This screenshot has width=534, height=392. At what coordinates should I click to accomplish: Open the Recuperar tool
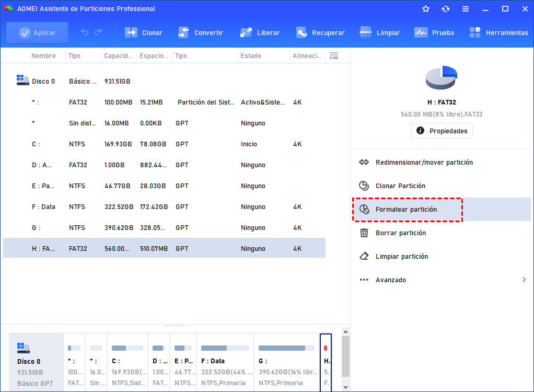(301, 32)
